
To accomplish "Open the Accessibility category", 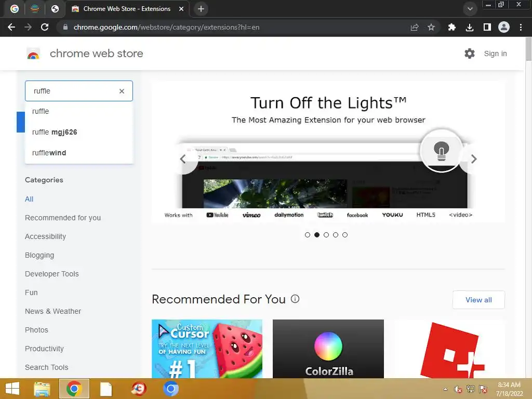I will point(46,236).
